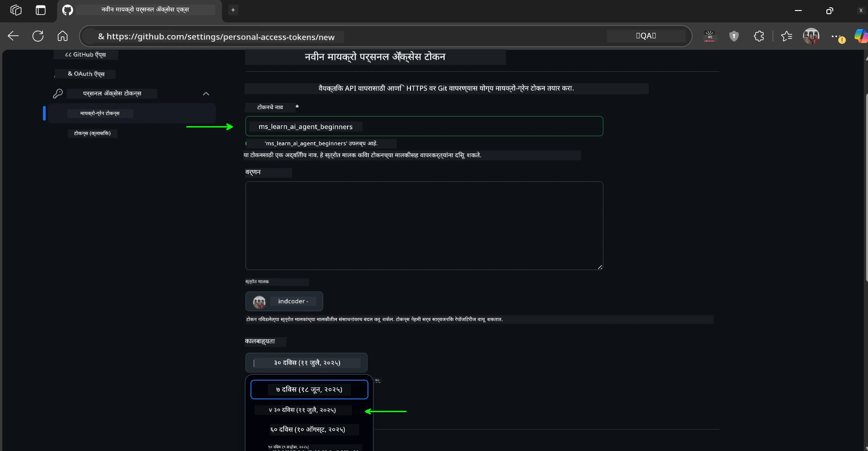The height and width of the screenshot is (451, 868).
Task: Click the profile avatar in the browser toolbar
Action: click(x=811, y=36)
